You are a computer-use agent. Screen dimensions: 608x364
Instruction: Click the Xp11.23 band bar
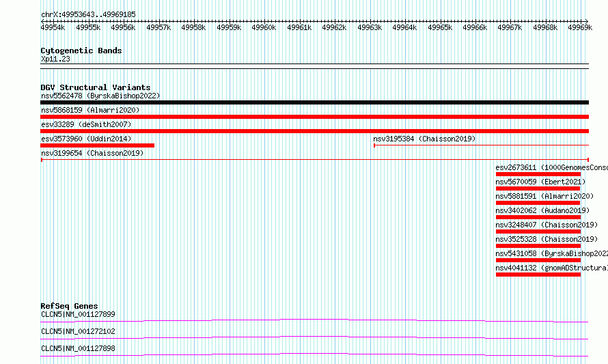(314, 66)
